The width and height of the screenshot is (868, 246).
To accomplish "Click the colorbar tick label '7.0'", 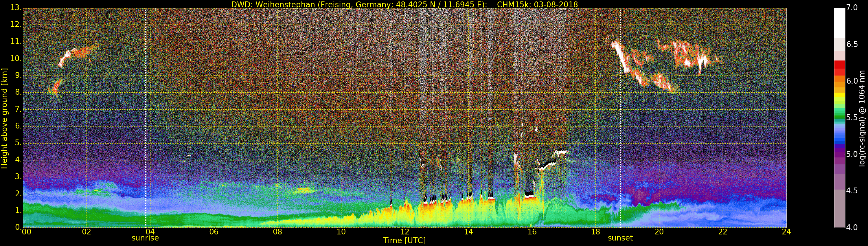I will [x=852, y=8].
